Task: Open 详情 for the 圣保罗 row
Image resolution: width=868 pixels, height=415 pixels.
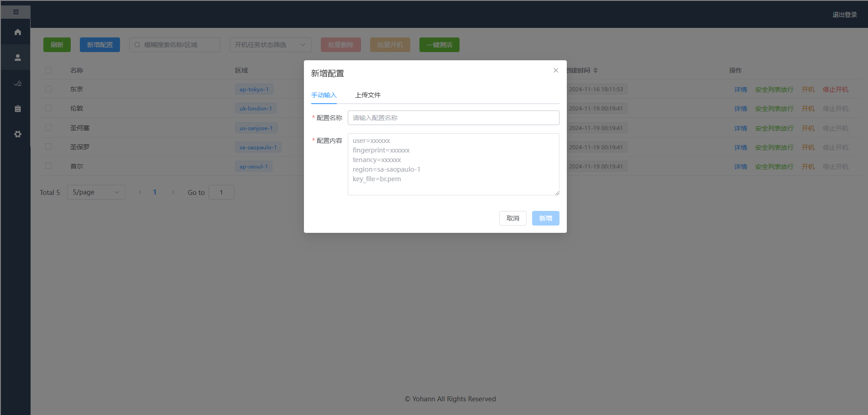Action: point(741,147)
